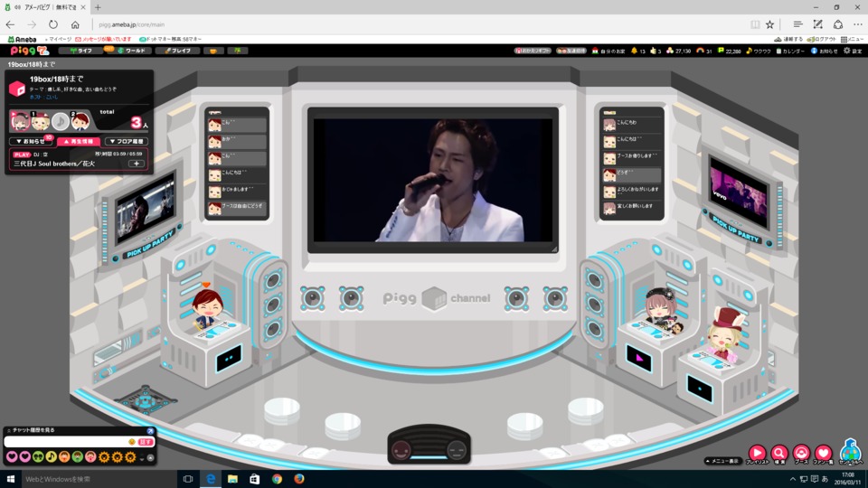
Task: Open a new browser tab
Action: pos(98,7)
